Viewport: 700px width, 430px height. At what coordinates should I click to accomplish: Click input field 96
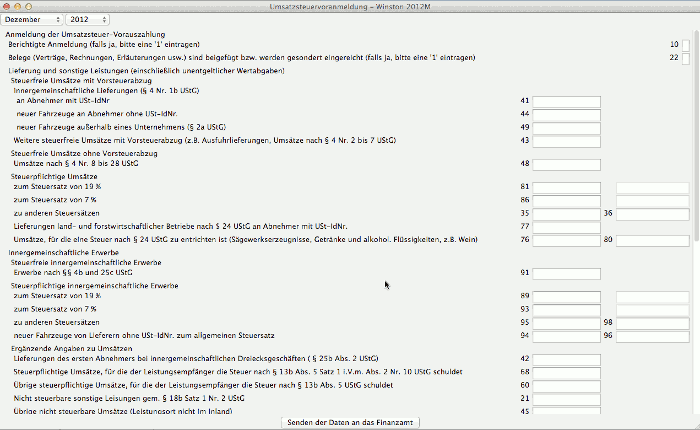(653, 336)
